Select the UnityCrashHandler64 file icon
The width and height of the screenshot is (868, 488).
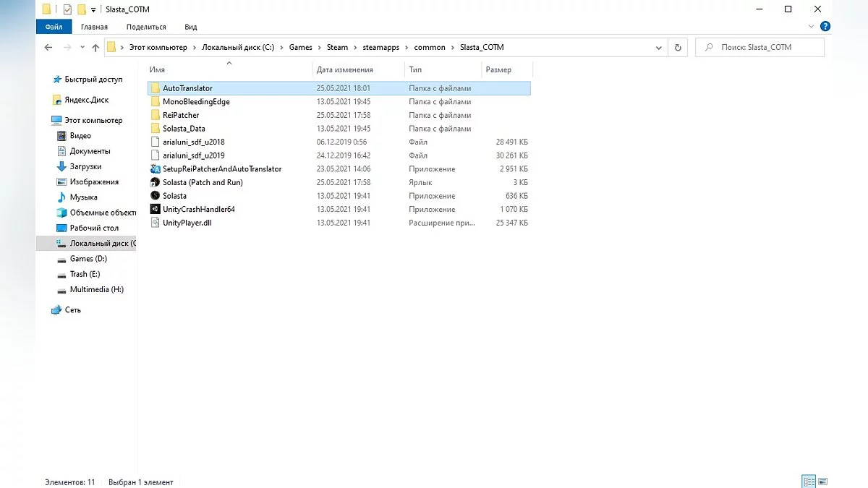[155, 210]
